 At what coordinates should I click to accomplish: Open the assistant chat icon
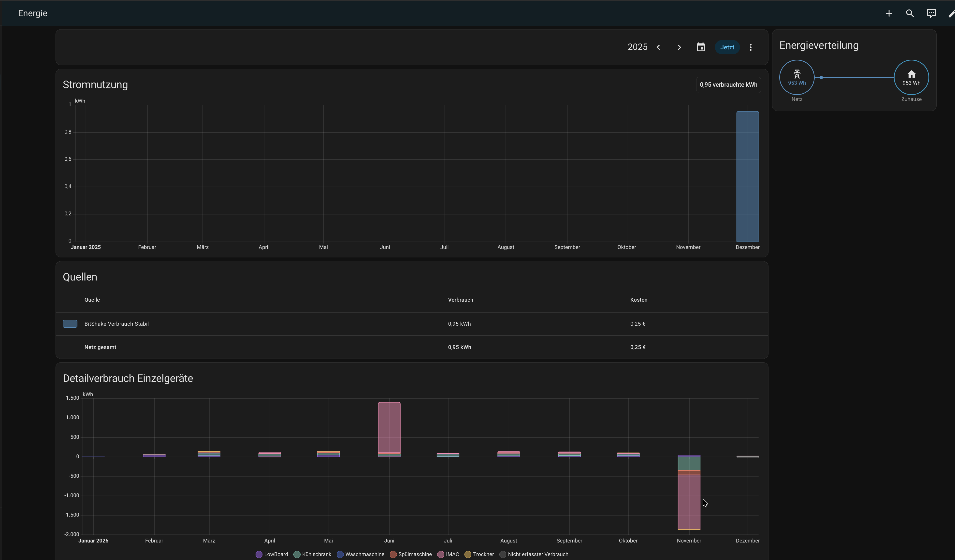coord(931,14)
